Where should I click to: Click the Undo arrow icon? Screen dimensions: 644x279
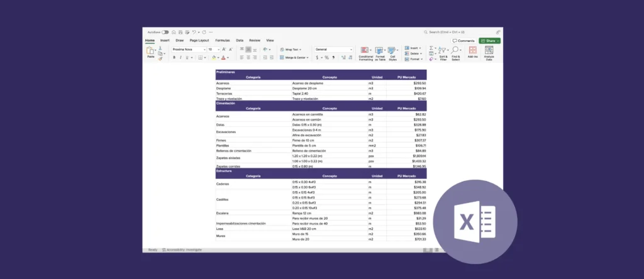(x=194, y=31)
